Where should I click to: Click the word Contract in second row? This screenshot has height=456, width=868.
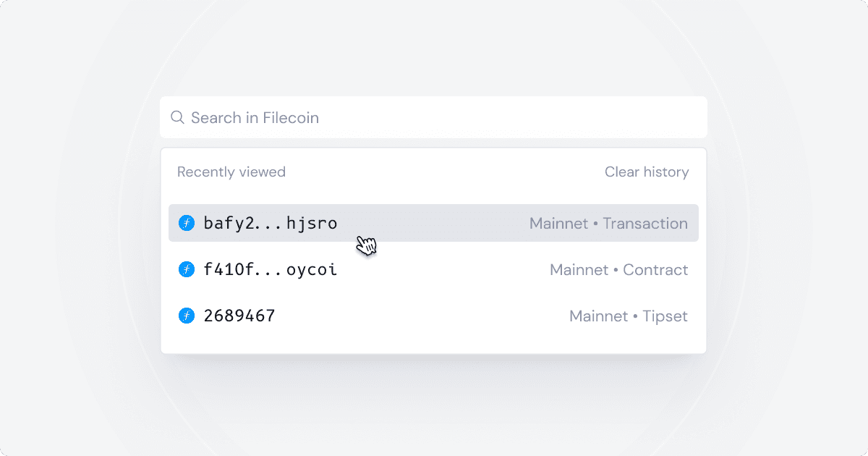[655, 269]
